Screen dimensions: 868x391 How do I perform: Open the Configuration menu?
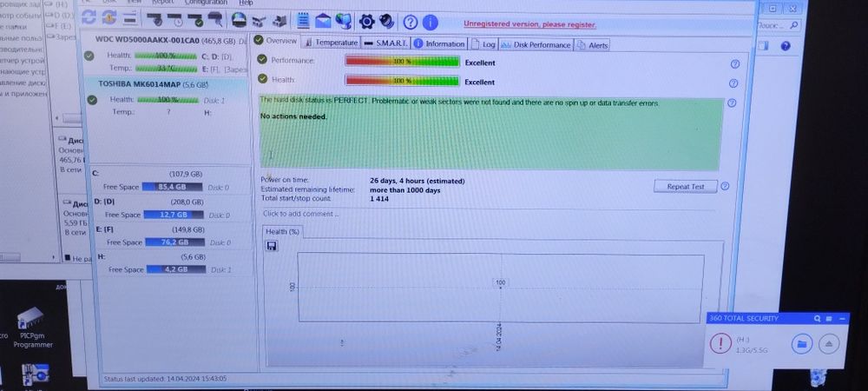(206, 3)
